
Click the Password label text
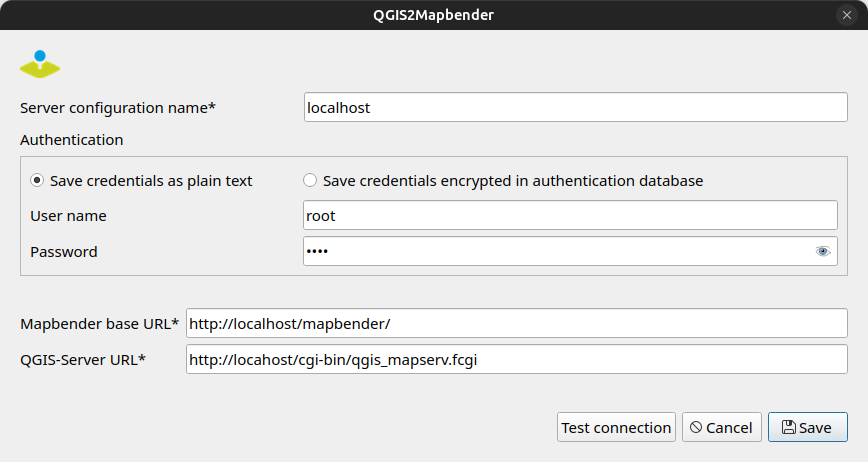(x=64, y=252)
